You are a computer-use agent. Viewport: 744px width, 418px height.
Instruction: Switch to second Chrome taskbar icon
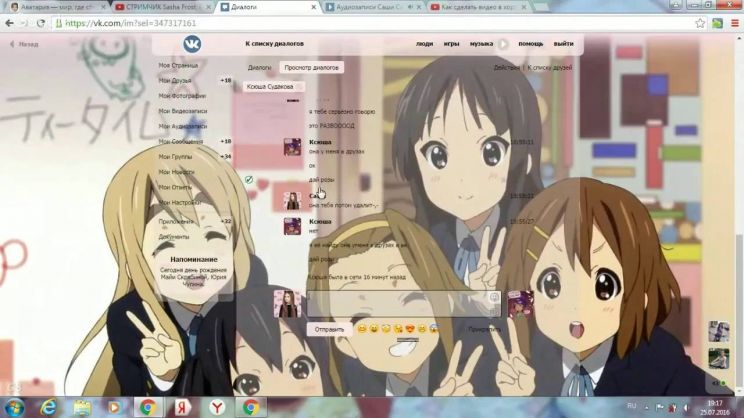251,408
